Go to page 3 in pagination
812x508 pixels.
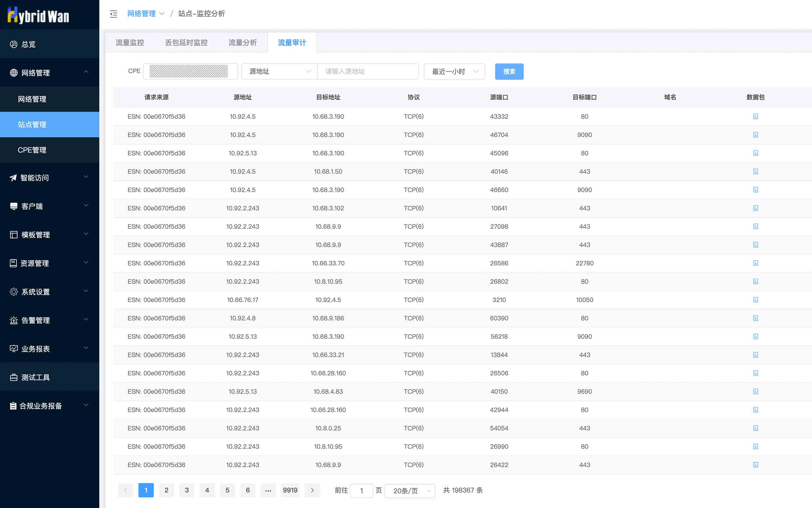click(x=187, y=490)
